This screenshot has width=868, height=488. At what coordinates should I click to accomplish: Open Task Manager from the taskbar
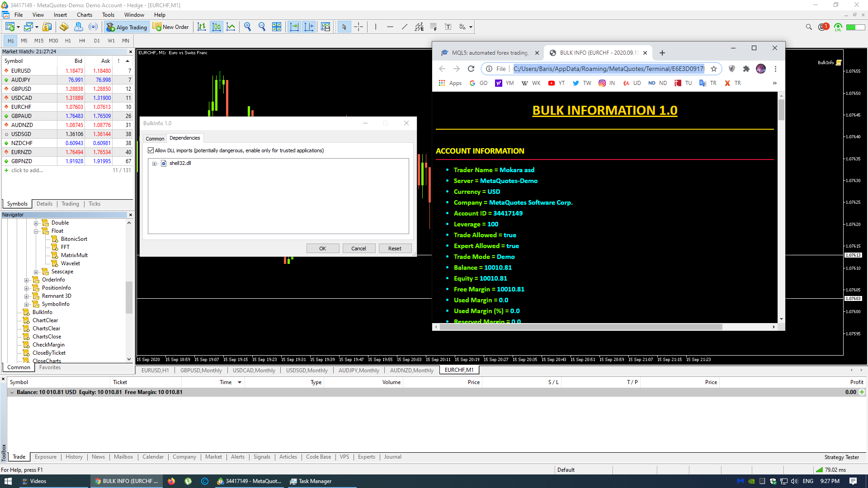point(311,481)
